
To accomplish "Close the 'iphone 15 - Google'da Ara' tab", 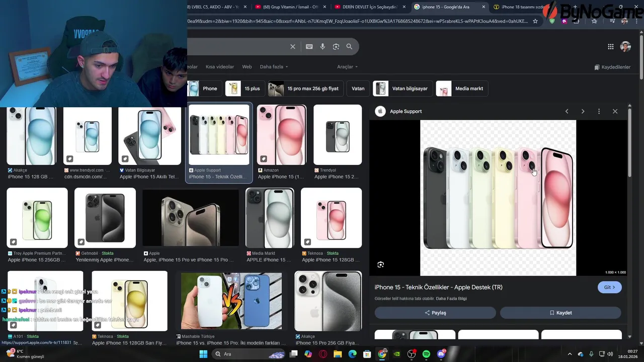I will tap(484, 7).
